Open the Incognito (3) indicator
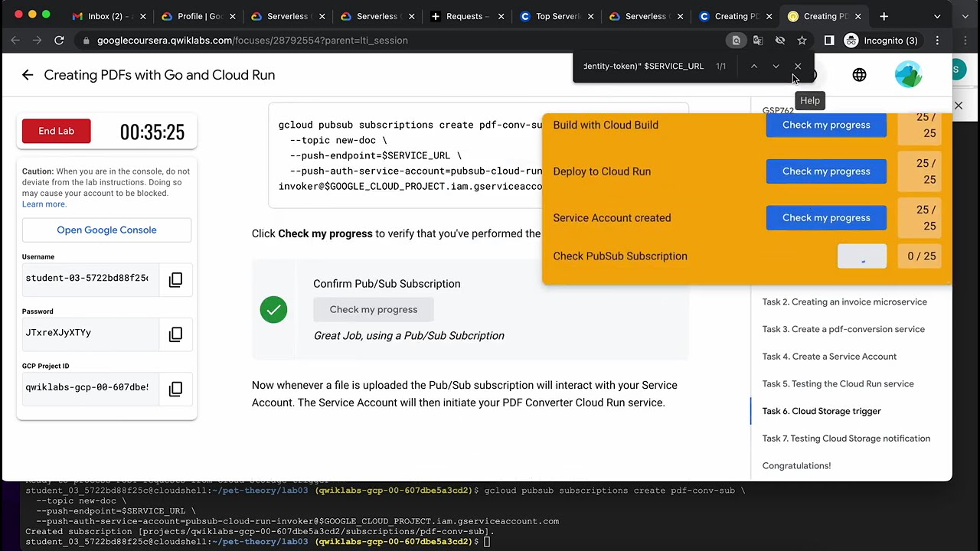The image size is (980, 551). pyautogui.click(x=880, y=41)
